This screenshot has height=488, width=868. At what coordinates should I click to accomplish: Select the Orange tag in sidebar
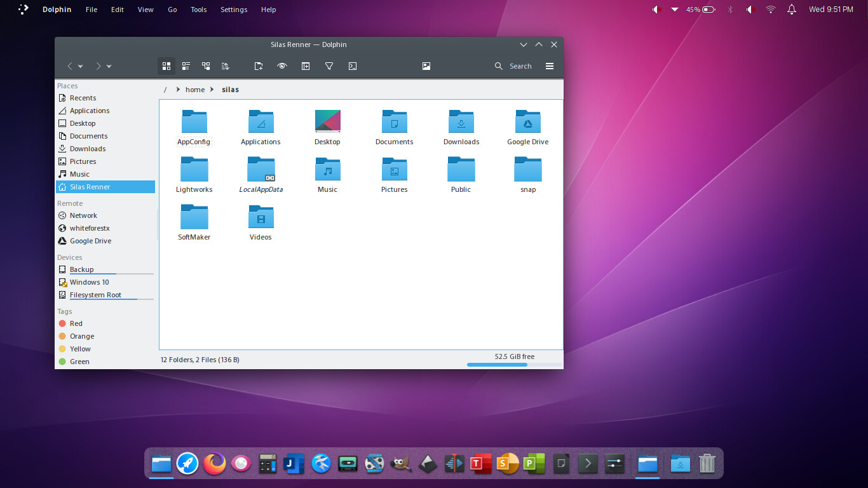(x=81, y=336)
